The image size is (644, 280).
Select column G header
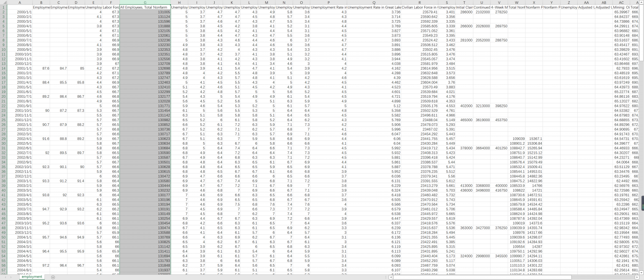tap(145, 3)
